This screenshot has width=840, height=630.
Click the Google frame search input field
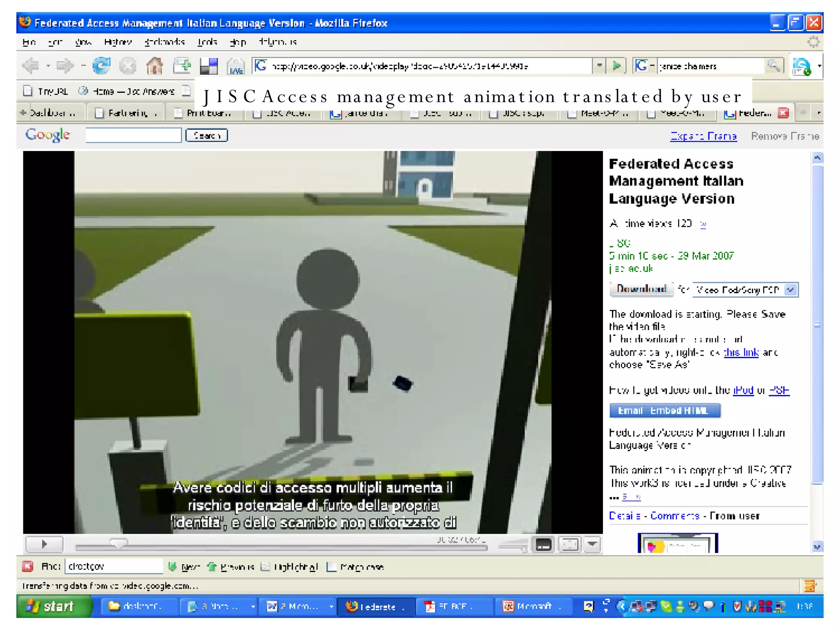click(133, 135)
